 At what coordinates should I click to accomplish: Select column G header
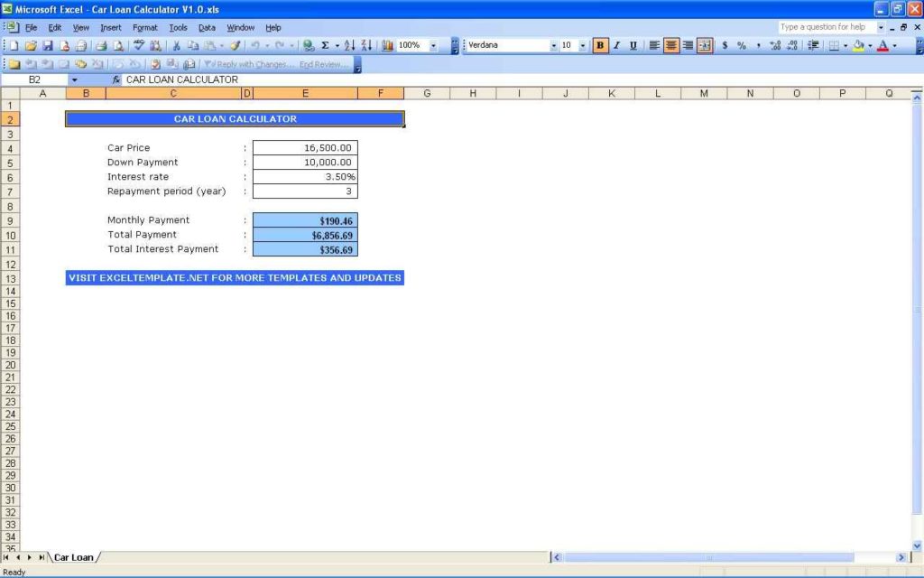coord(427,93)
